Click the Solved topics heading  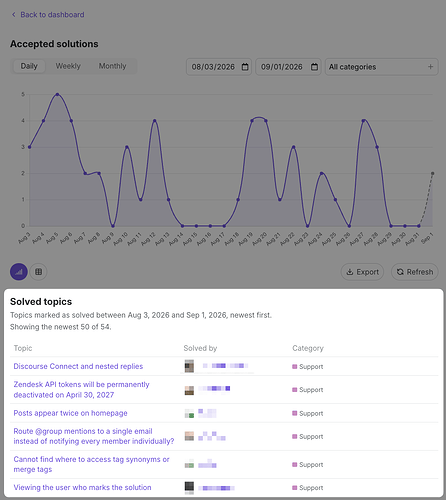pyautogui.click(x=41, y=302)
